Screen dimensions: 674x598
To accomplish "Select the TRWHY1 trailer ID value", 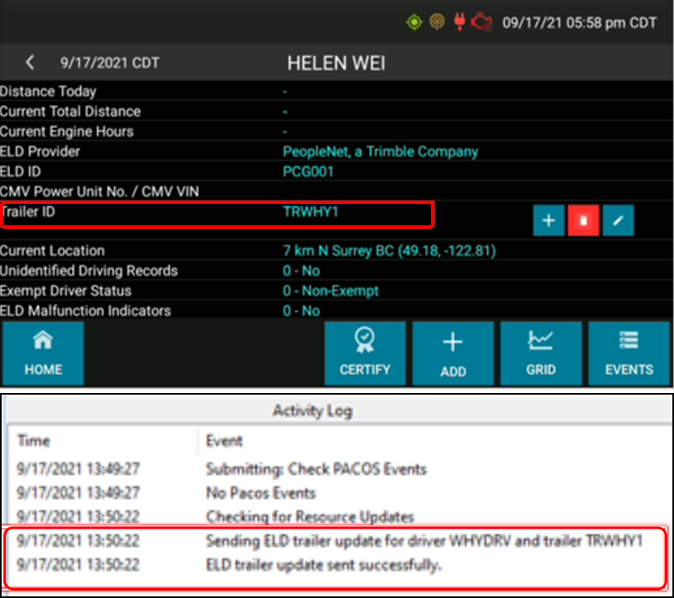I will click(309, 212).
